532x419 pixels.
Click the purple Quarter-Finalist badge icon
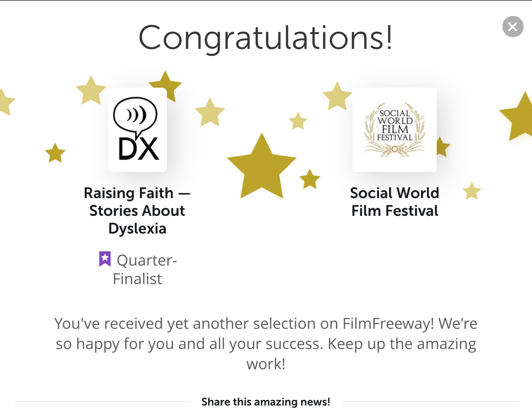pyautogui.click(x=105, y=259)
